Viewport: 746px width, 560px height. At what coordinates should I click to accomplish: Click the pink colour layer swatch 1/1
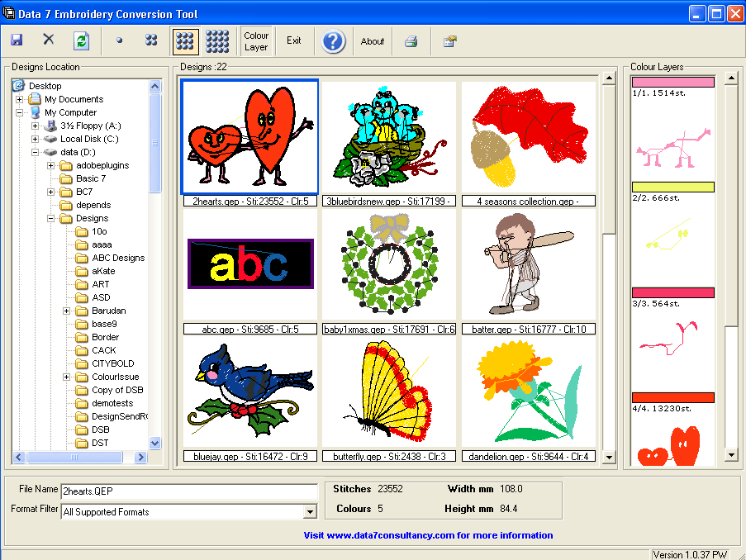coord(672,81)
